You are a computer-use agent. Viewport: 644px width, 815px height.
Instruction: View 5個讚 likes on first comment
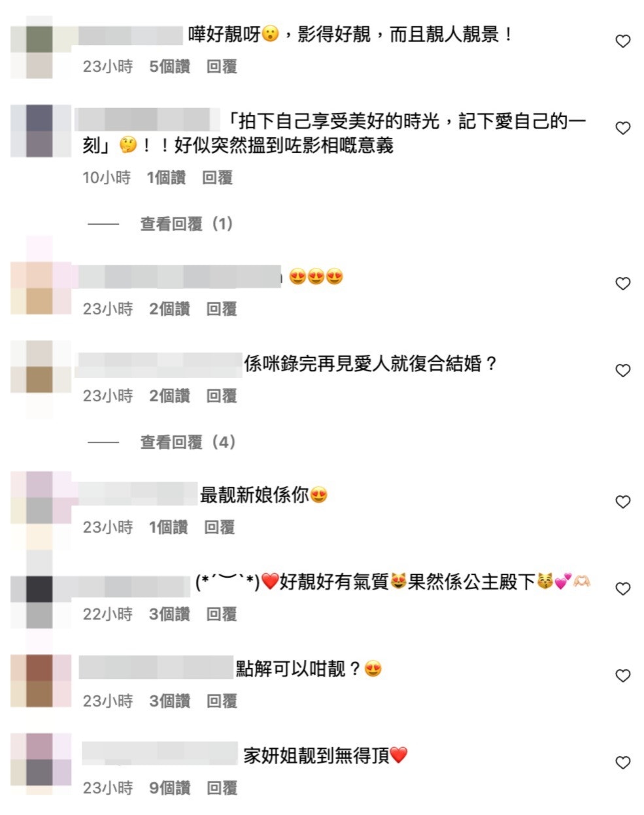pyautogui.click(x=169, y=67)
